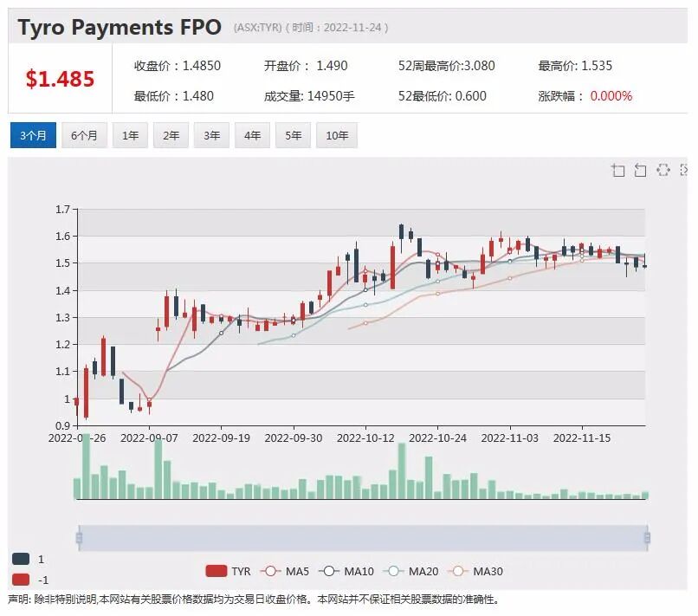This screenshot has height=616, width=698.
Task: Click the right data zoom slider handle
Action: (x=647, y=538)
